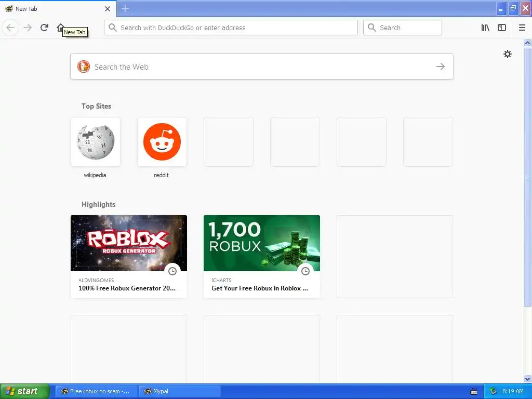Image resolution: width=532 pixels, height=399 pixels.
Task: Click the scrollbar down arrow
Action: click(527, 379)
